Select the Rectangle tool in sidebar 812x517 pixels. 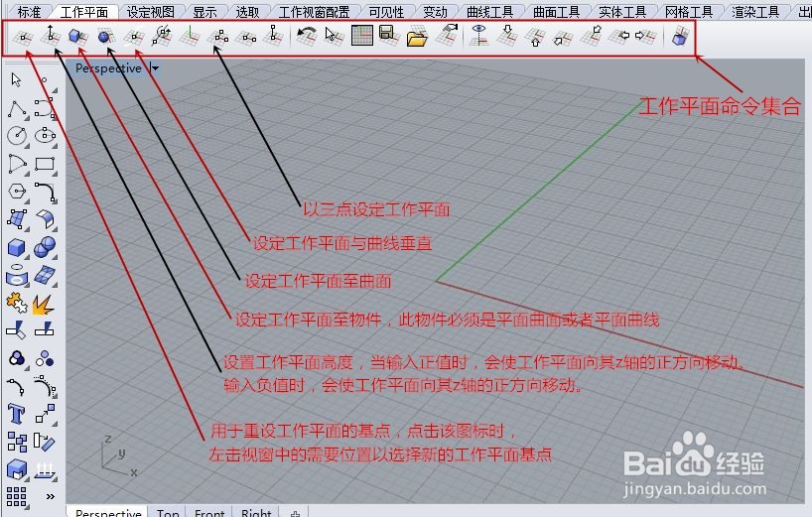(x=45, y=164)
